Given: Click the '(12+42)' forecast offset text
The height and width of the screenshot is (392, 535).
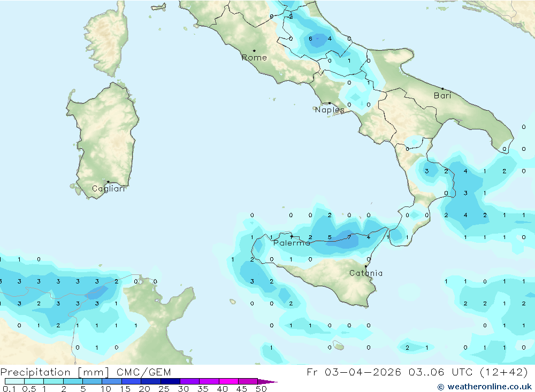Looking at the screenshot, I should pos(504,372).
